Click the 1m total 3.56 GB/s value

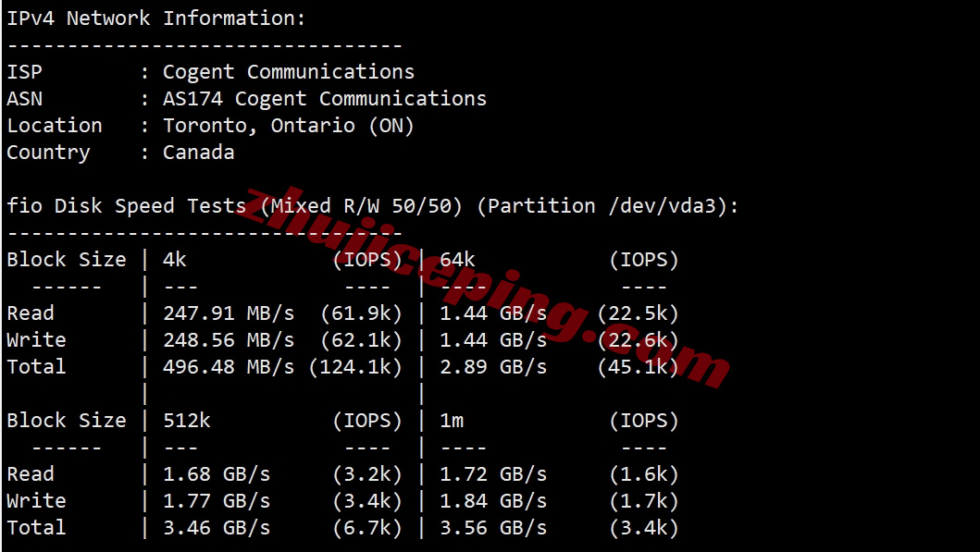(x=493, y=528)
